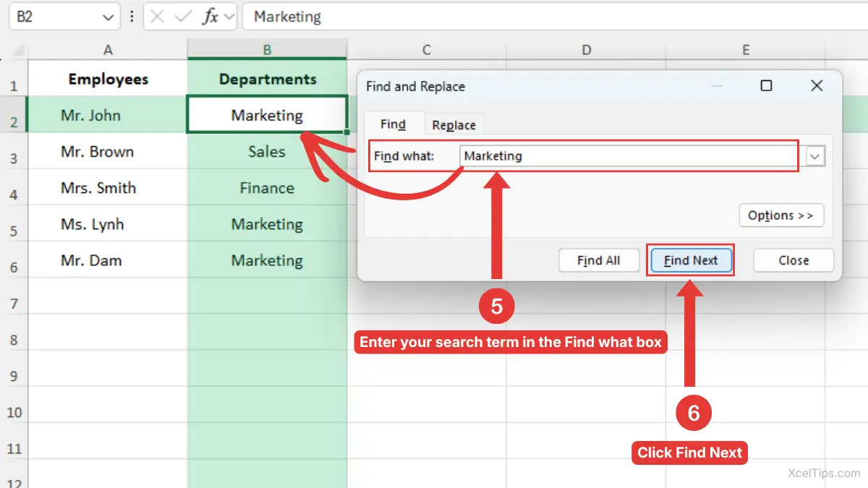
Task: Click the Find All button
Action: pos(599,261)
